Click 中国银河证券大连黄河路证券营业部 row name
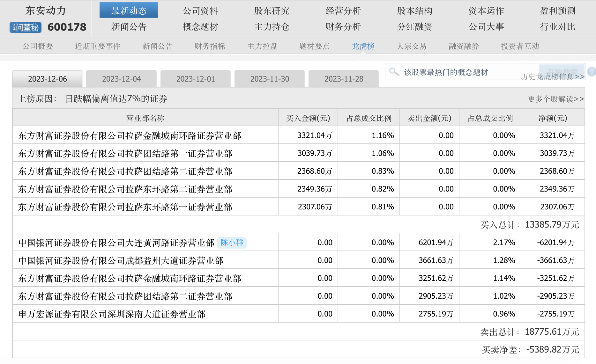 pos(116,243)
